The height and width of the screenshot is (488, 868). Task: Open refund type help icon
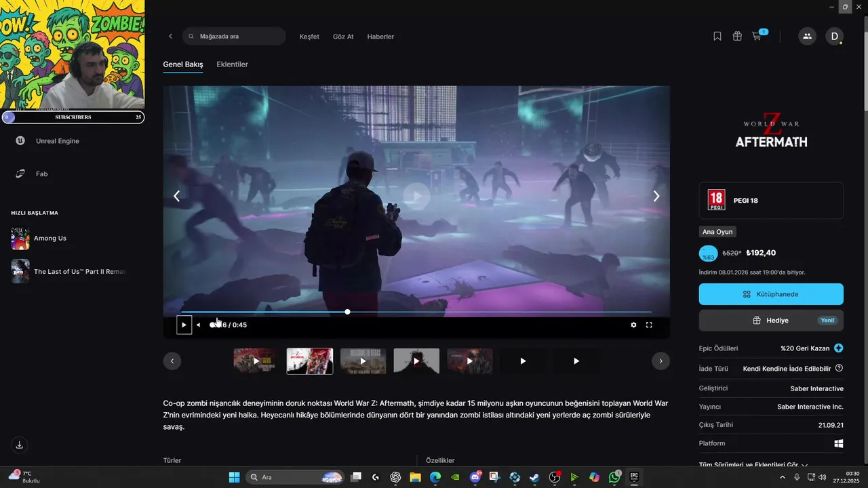point(839,369)
